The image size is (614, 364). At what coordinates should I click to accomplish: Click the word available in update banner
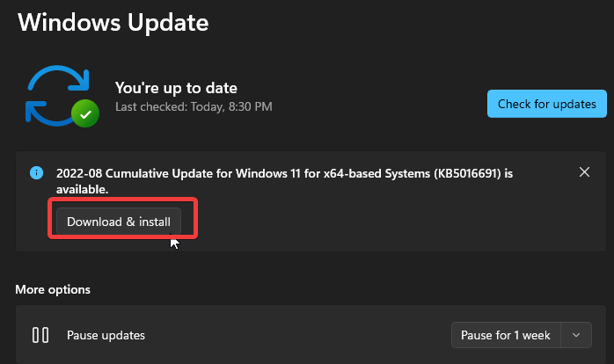(x=81, y=189)
